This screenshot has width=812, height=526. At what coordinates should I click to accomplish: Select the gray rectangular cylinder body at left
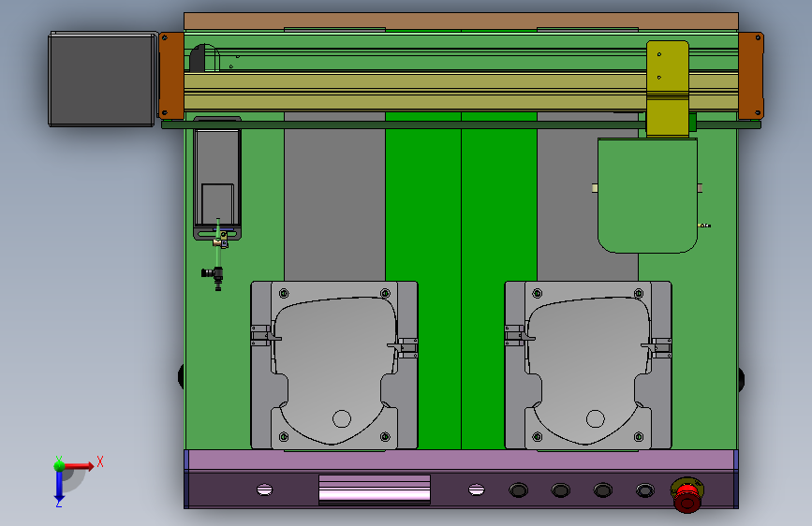pyautogui.click(x=217, y=179)
